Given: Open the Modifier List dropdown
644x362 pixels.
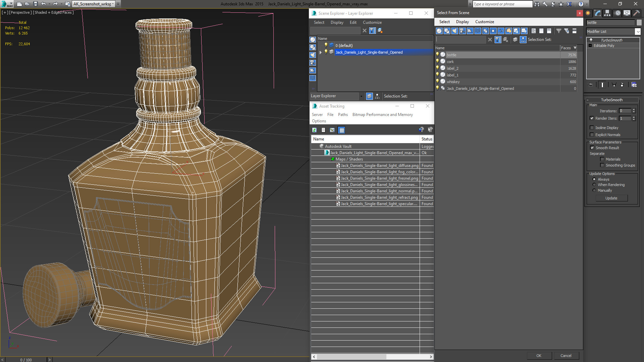Looking at the screenshot, I should [638, 32].
